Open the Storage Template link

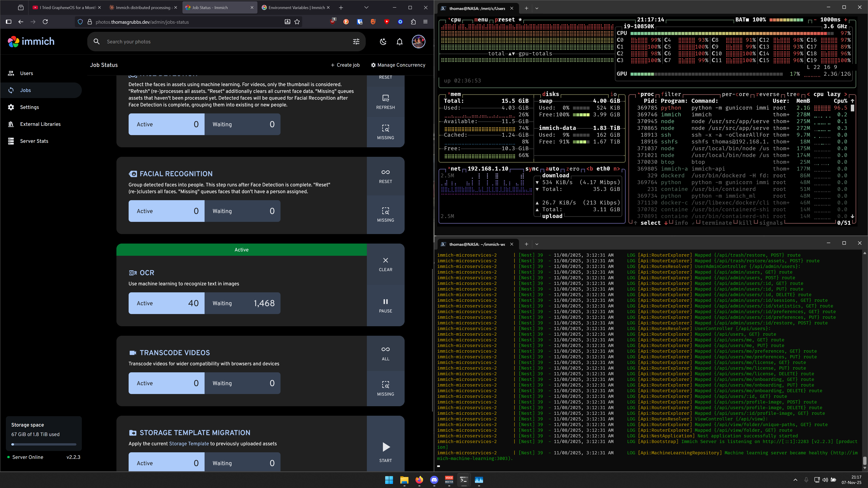[x=189, y=443]
